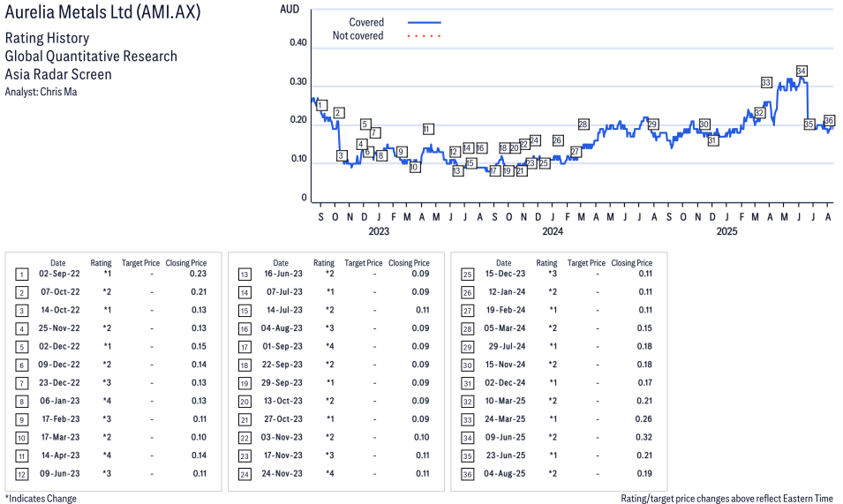Select the '09-Jun-25' date cell
This screenshot has width=843, height=504.
click(506, 438)
